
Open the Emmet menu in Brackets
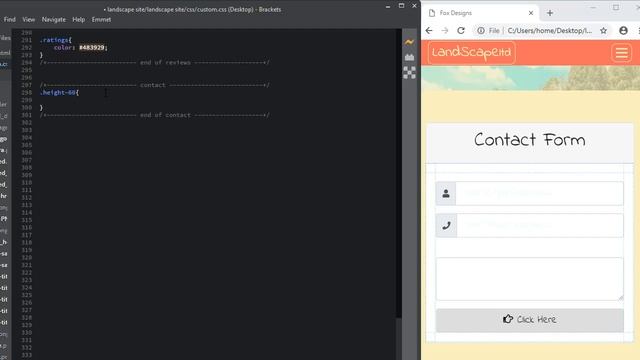click(101, 20)
